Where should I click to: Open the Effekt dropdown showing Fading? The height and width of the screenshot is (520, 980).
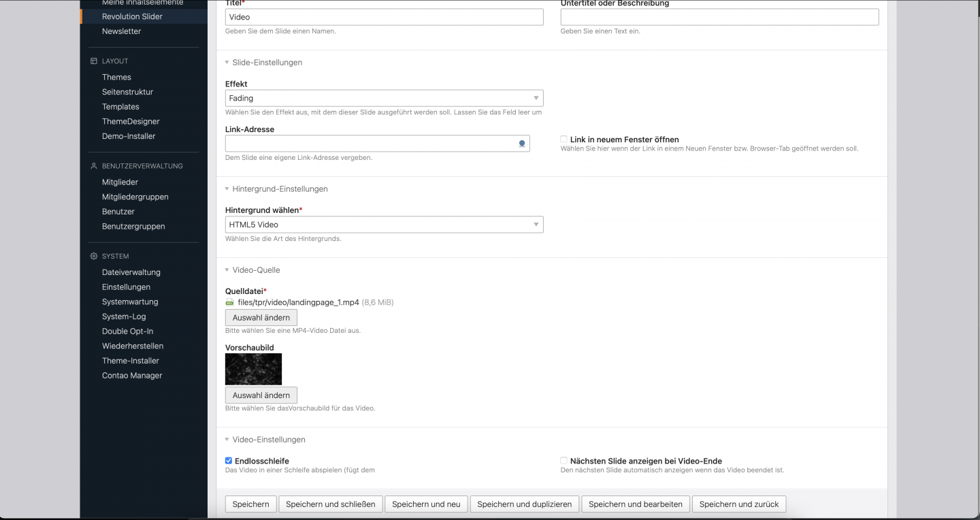(384, 98)
